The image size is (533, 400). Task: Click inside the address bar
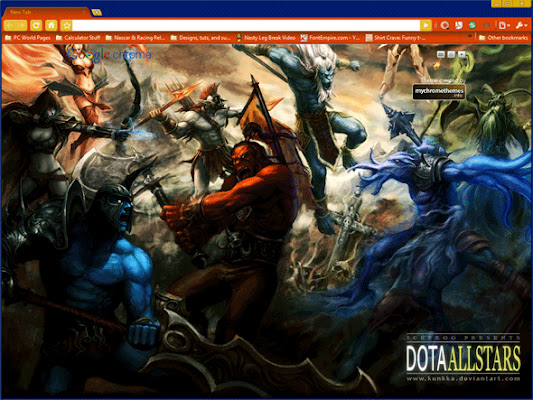[x=246, y=25]
